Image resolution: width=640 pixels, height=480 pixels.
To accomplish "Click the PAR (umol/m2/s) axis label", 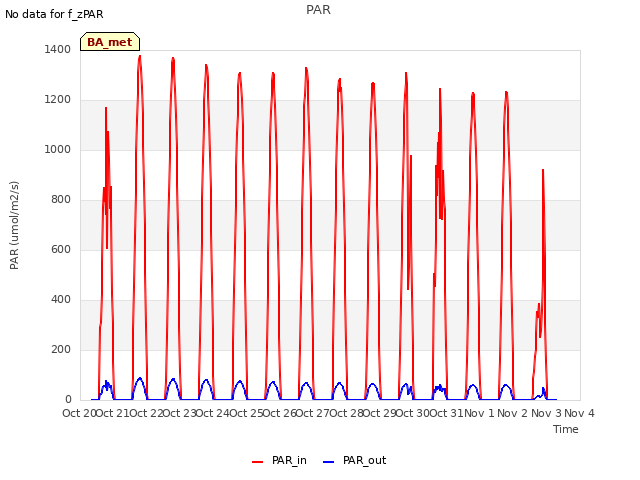I will pos(14,225).
